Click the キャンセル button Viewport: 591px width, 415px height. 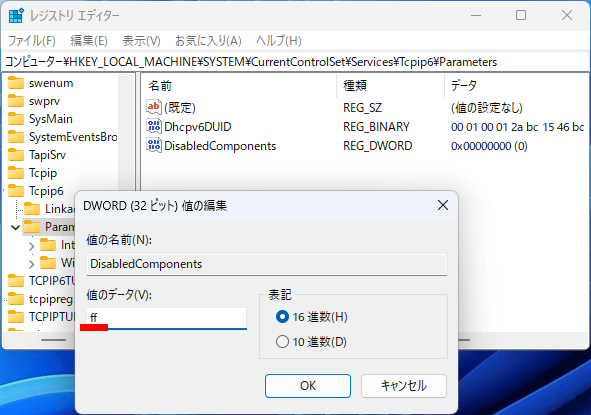coord(404,386)
